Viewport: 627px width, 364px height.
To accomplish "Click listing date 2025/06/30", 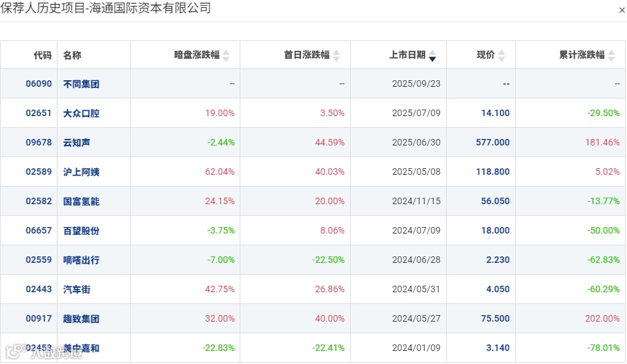I will coord(416,142).
